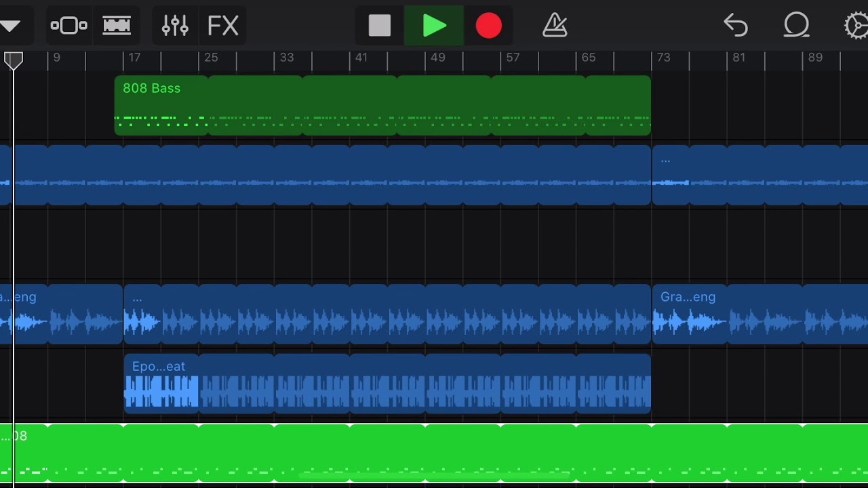868x488 pixels.
Task: Tap bar 17 on the ruler
Action: click(134, 58)
